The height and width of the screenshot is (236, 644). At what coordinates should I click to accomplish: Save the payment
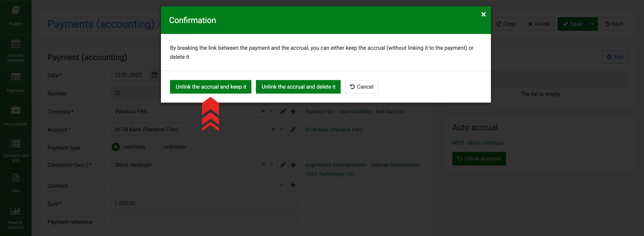click(x=572, y=24)
